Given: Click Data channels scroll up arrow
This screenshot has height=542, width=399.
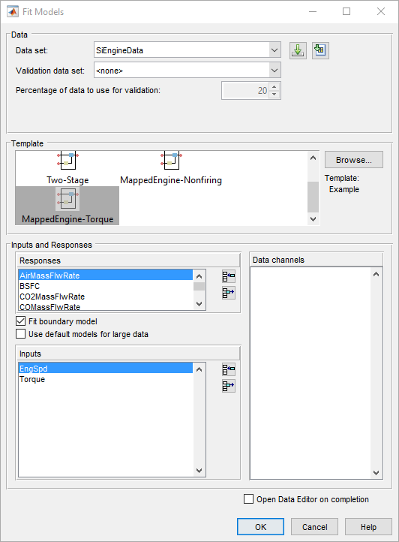Looking at the screenshot, I should (376, 274).
